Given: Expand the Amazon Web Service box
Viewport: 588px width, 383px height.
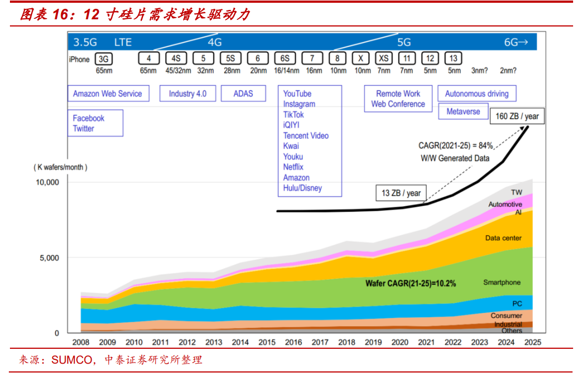Looking at the screenshot, I should 109,93.
